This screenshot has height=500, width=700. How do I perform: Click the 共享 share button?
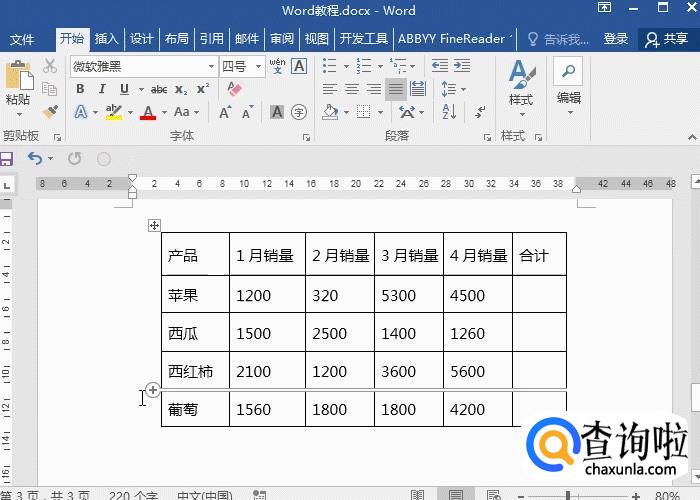[x=667, y=39]
